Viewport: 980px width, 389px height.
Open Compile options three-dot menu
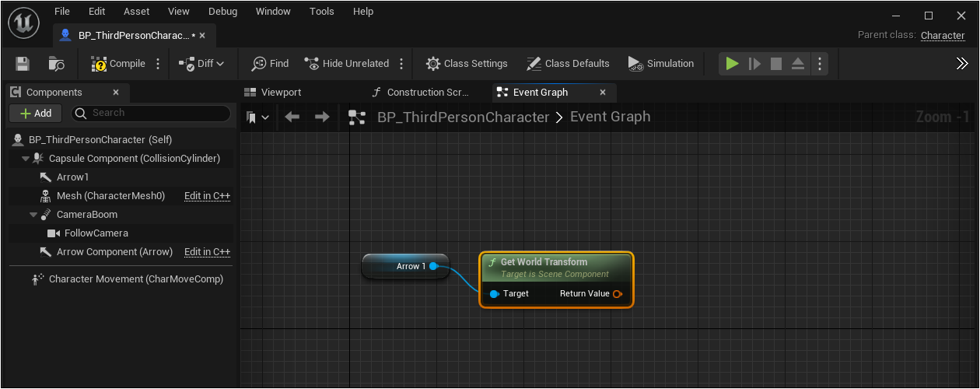159,64
